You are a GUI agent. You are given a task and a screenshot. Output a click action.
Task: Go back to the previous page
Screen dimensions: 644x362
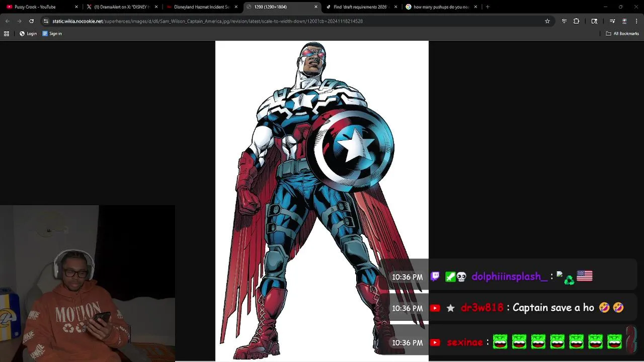coord(8,21)
